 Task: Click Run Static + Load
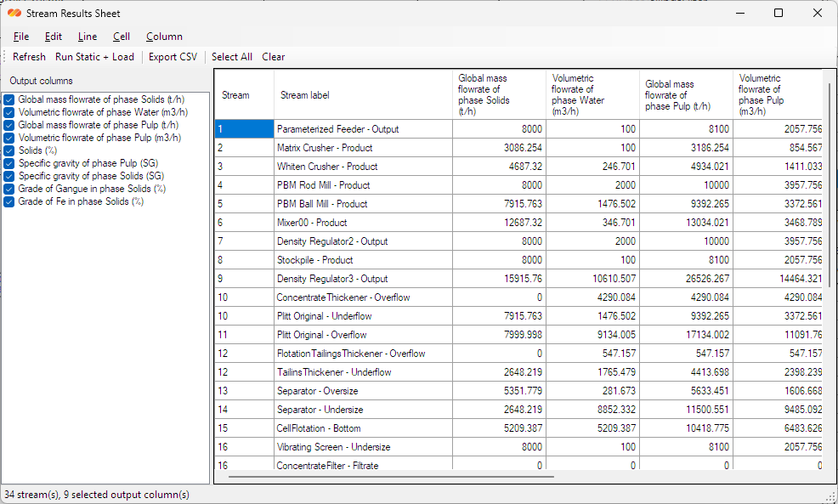point(94,57)
